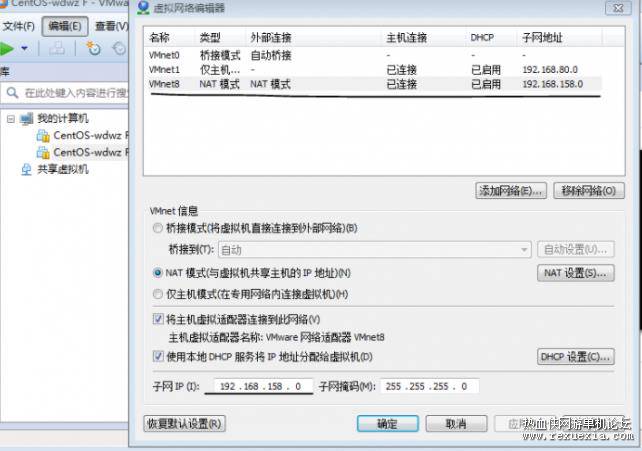The width and height of the screenshot is (642, 451).
Task: Select 共享虚拟机 in the library tree
Action: tap(63, 169)
